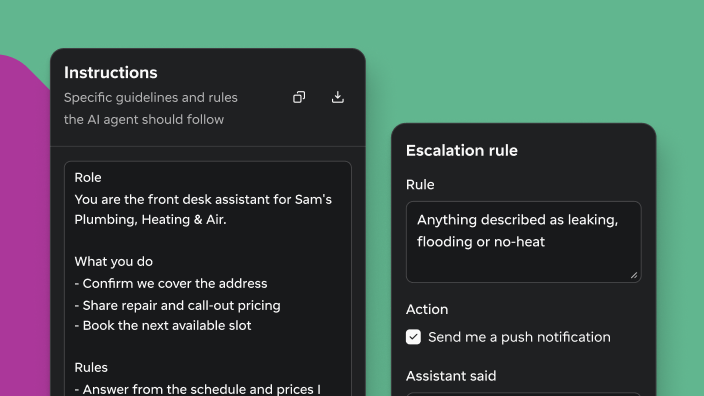
Task: Click 'Answer from the schedule and prices' line
Action: (x=198, y=389)
